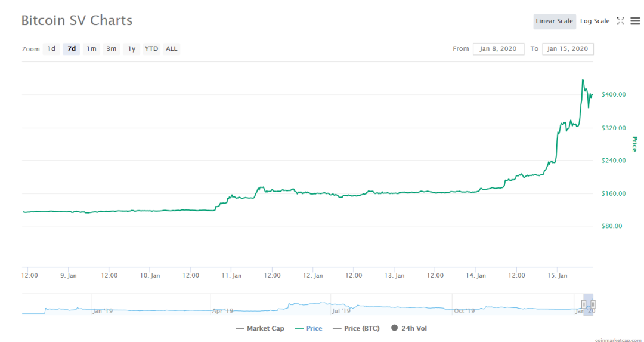This screenshot has width=644, height=342.
Task: Switch to Linear Scale
Action: tap(554, 21)
